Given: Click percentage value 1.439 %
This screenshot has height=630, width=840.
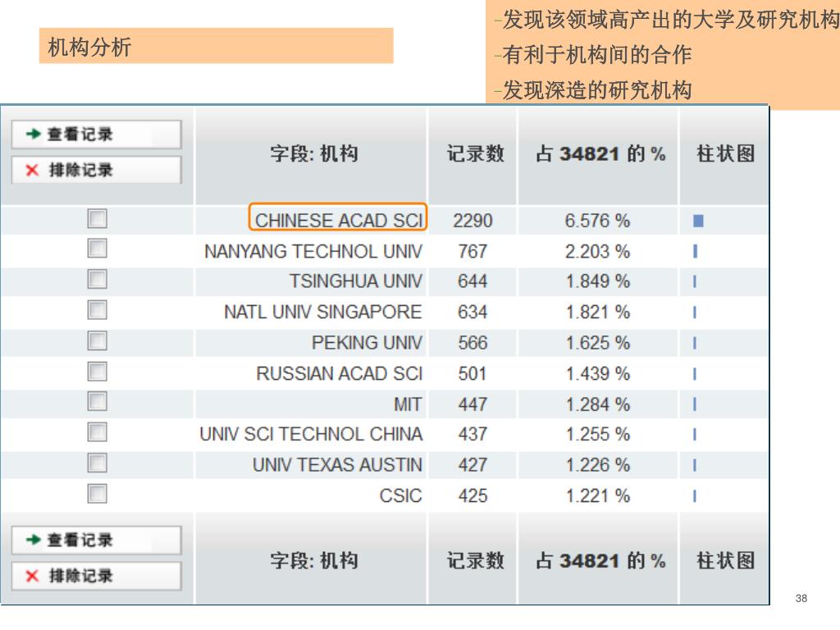Looking at the screenshot, I should (x=597, y=373).
